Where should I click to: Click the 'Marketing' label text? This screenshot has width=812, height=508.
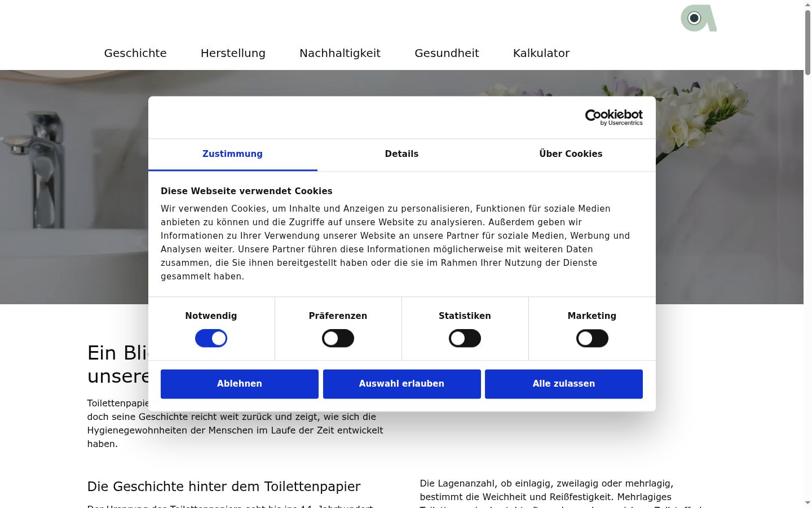(592, 316)
